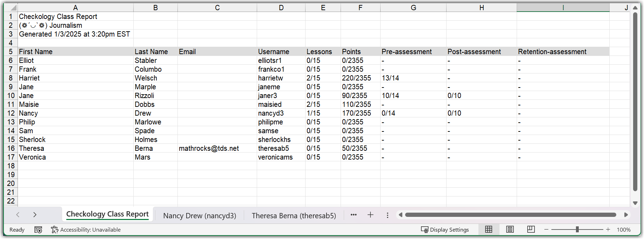Viewport: 644px width, 239px height.
Task: Open the Nancy Drew (nancyd3) sheet tab
Action: [x=200, y=215]
